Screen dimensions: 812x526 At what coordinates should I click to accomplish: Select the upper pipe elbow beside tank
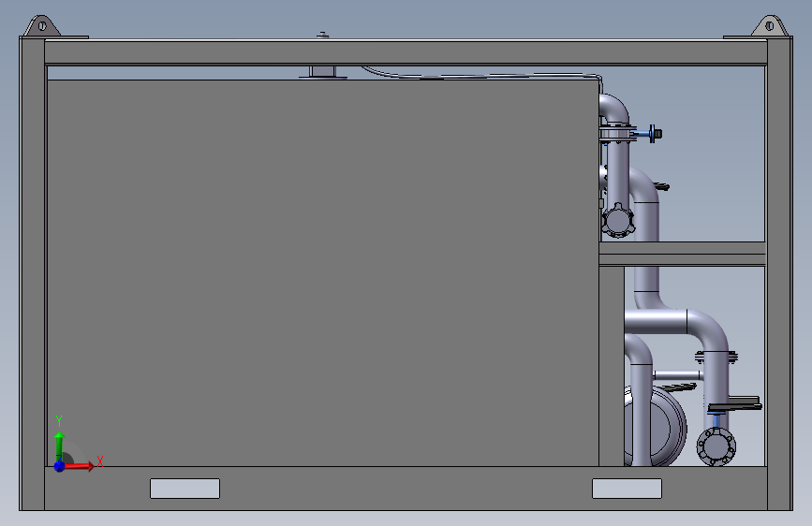click(614, 108)
